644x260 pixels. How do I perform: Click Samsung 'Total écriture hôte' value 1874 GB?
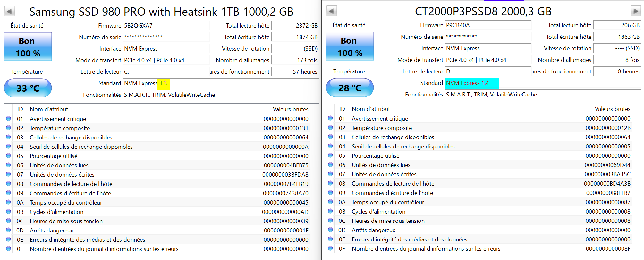[x=295, y=37]
